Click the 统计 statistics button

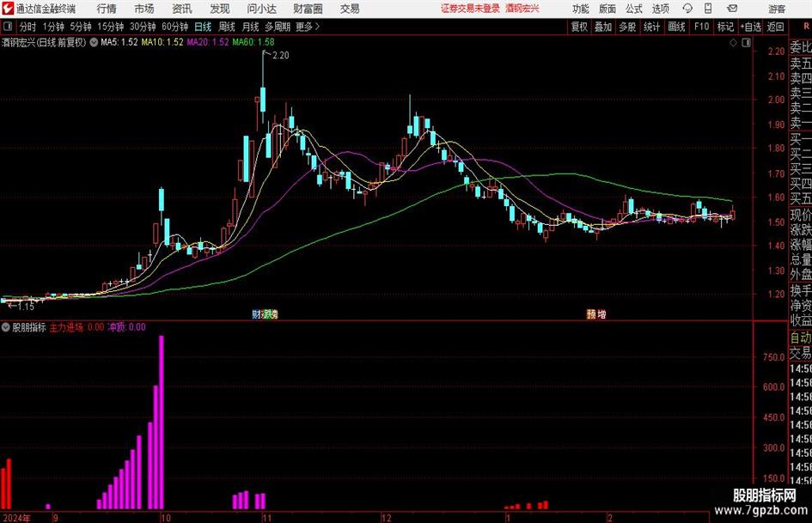pyautogui.click(x=651, y=27)
